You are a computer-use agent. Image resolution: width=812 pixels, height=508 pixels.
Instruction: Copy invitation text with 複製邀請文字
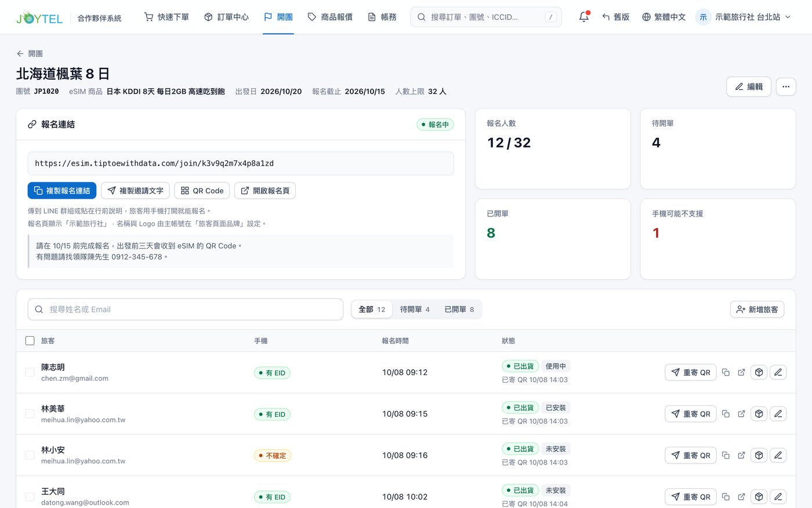[x=135, y=190]
